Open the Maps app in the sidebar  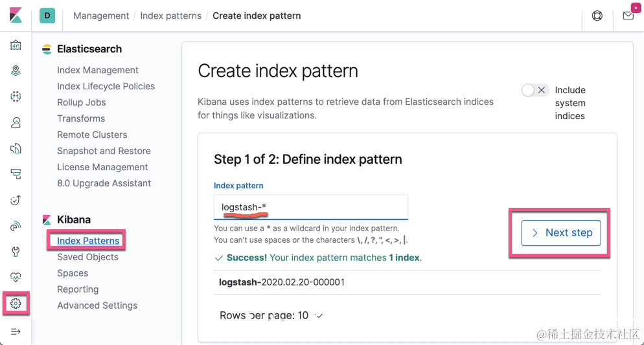16,71
